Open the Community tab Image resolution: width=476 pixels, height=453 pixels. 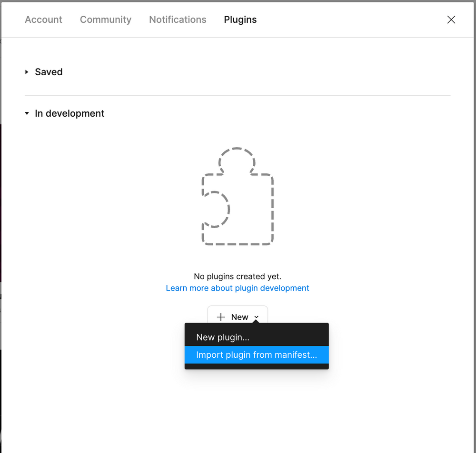(105, 20)
